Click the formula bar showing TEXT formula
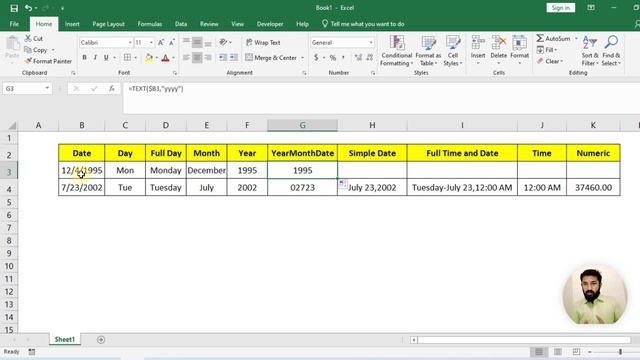This screenshot has width=640, height=360. (381, 98)
